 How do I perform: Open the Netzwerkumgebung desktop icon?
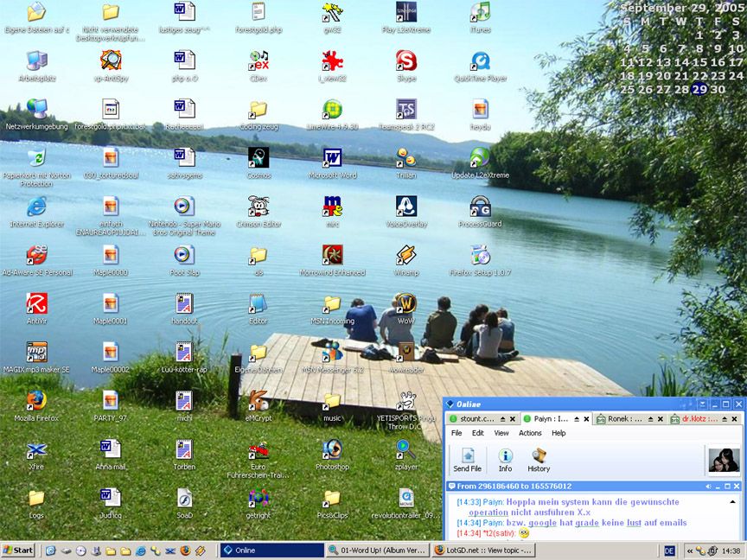[36, 110]
